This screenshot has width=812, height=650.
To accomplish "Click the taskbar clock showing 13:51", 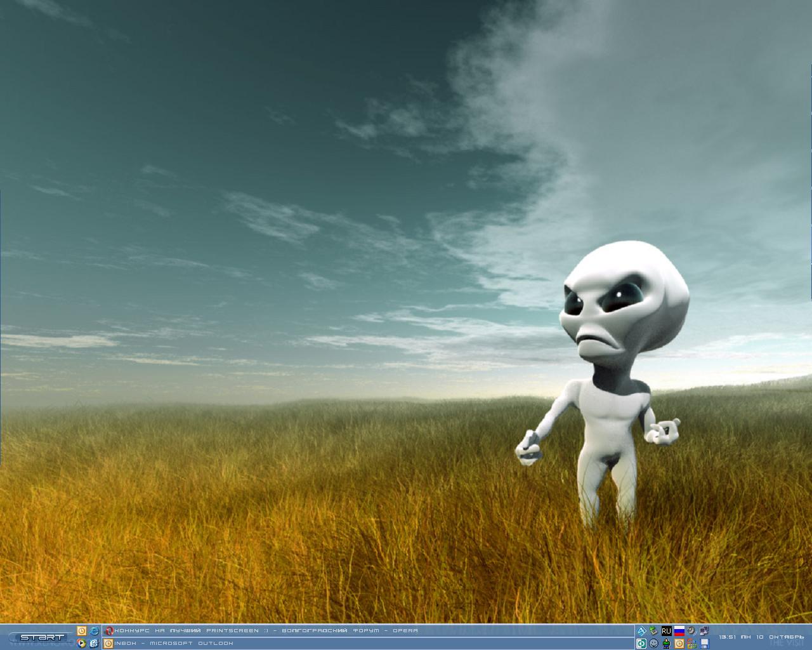I will [x=761, y=637].
